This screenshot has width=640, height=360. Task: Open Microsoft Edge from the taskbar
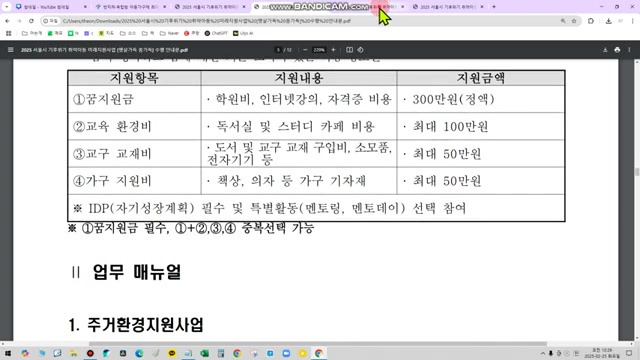coord(139,353)
